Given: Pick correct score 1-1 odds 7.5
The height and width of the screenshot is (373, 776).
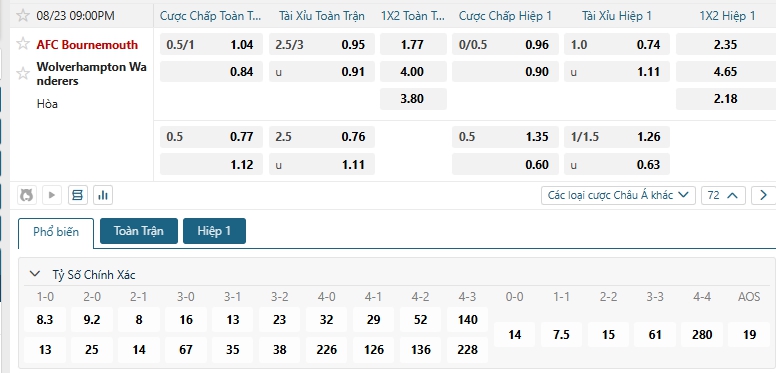Looking at the screenshot, I should [x=561, y=335].
